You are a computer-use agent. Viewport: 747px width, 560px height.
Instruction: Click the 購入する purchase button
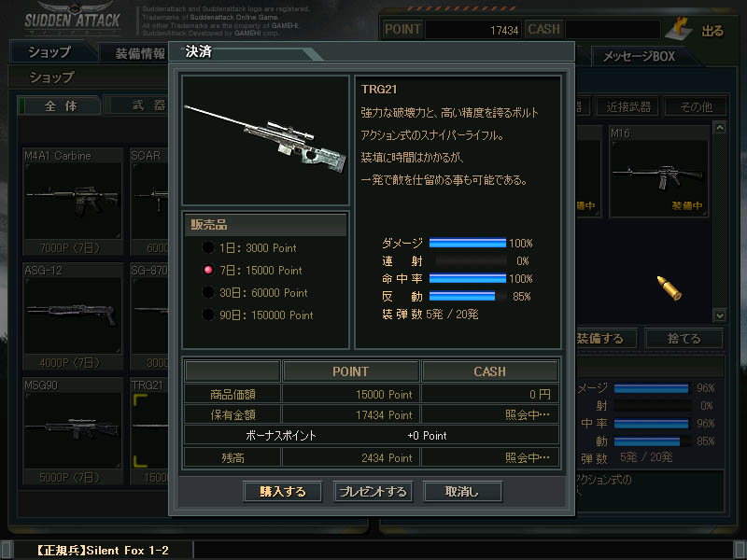tap(283, 492)
